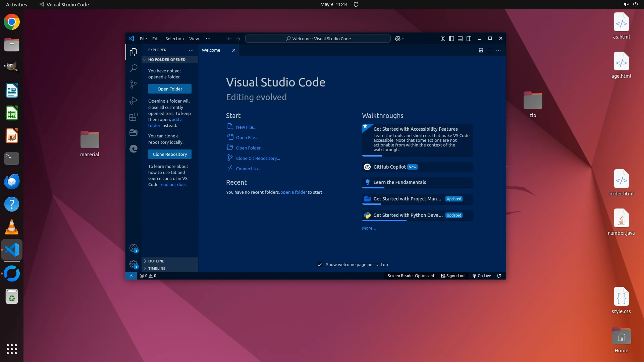
Task: Open the Selection menu
Action: [x=174, y=39]
